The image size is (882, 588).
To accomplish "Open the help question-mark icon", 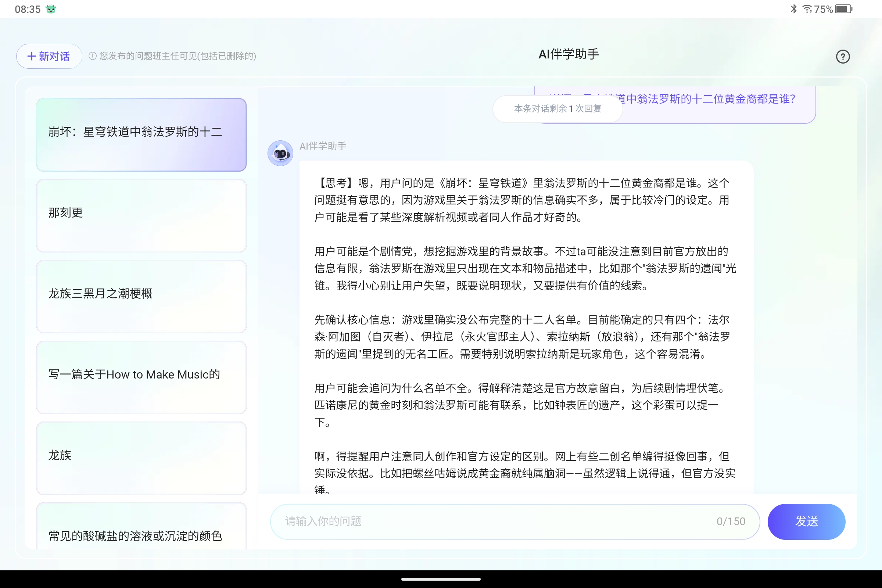I will 843,57.
